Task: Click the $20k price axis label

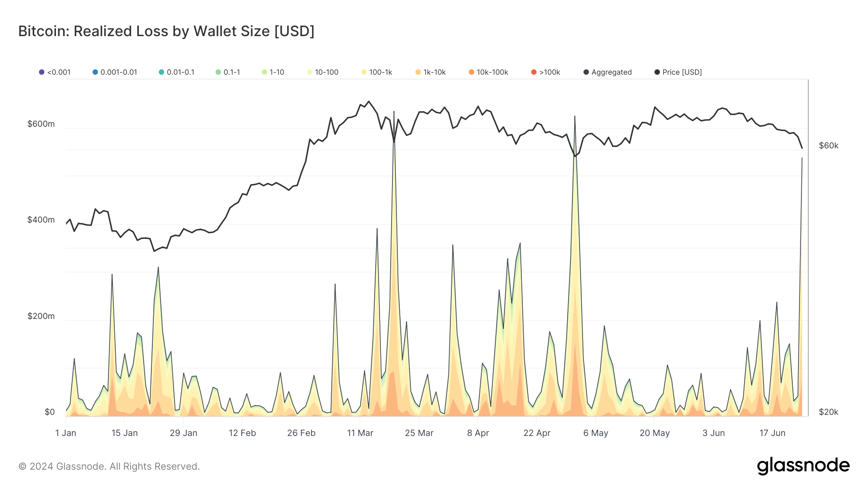Action: coord(828,412)
